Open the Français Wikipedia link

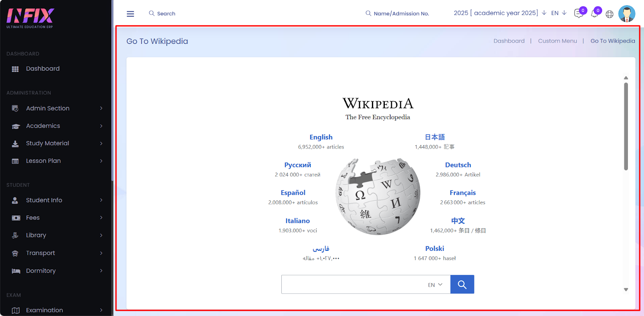point(462,193)
